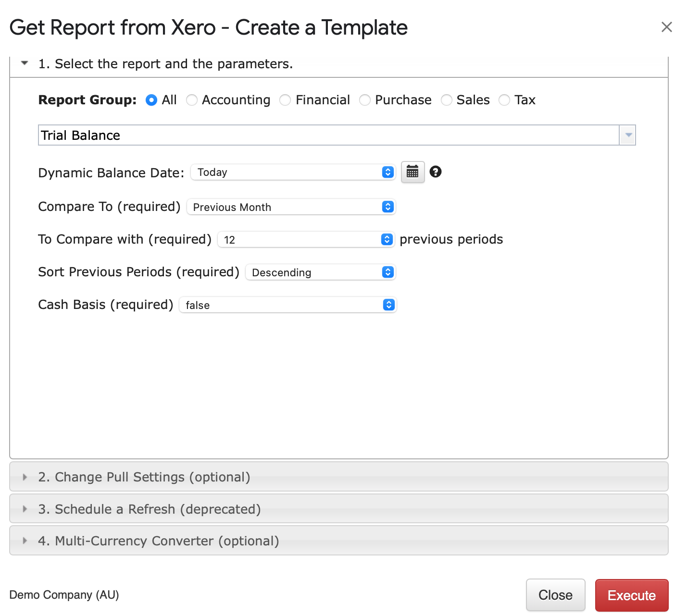Screen dimensions: 675x616
Task: Close the dialog with the X icon
Action: (666, 27)
